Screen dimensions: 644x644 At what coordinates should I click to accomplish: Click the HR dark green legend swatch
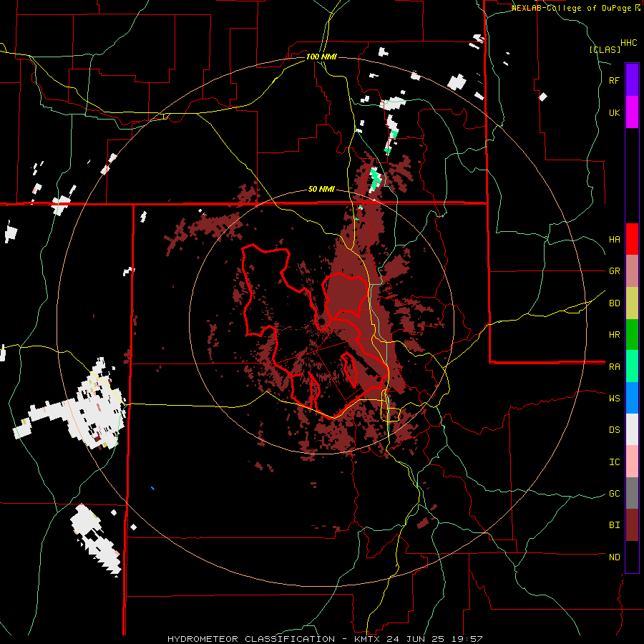[x=632, y=335]
